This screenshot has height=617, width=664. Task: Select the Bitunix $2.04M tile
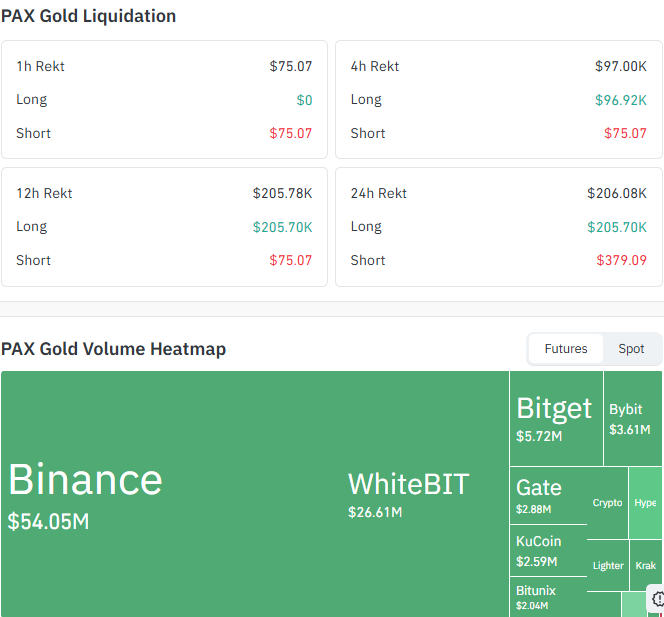[548, 597]
